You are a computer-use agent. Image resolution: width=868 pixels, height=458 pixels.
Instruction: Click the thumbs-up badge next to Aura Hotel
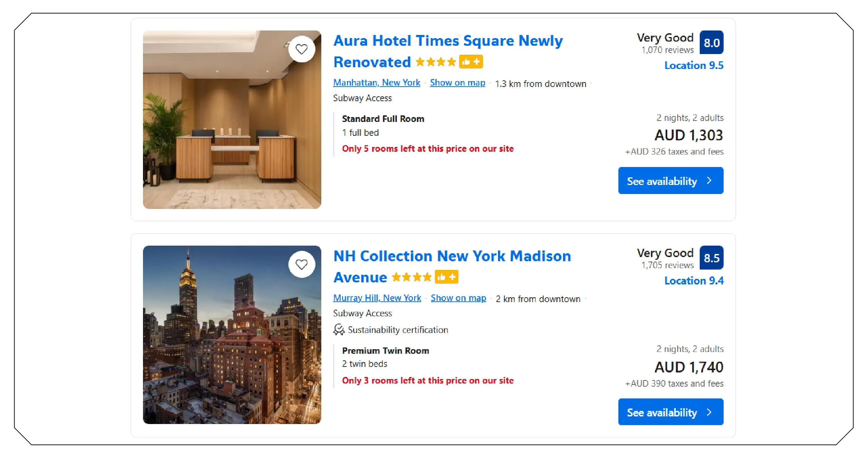click(x=471, y=62)
